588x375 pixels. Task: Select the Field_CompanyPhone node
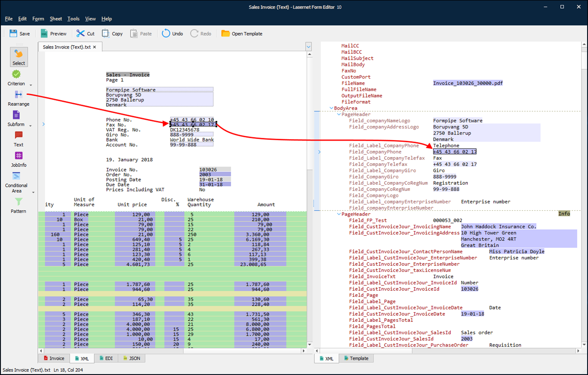click(x=375, y=152)
